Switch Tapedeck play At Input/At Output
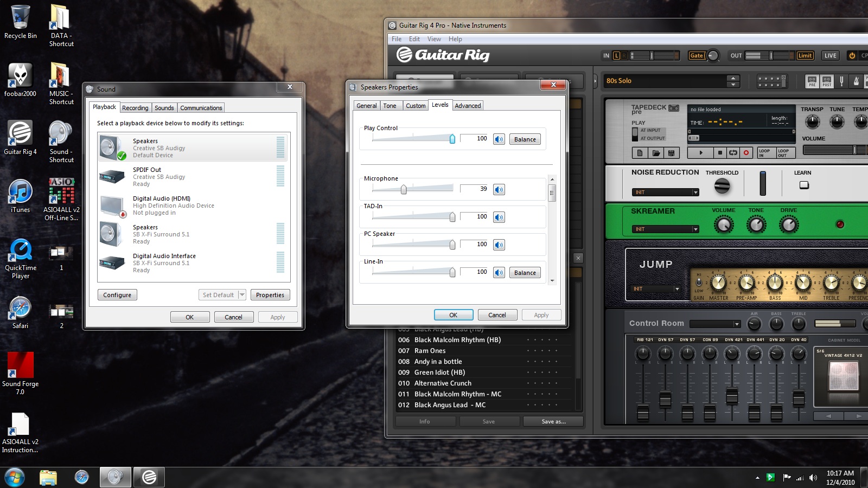Image resolution: width=868 pixels, height=488 pixels. point(635,134)
